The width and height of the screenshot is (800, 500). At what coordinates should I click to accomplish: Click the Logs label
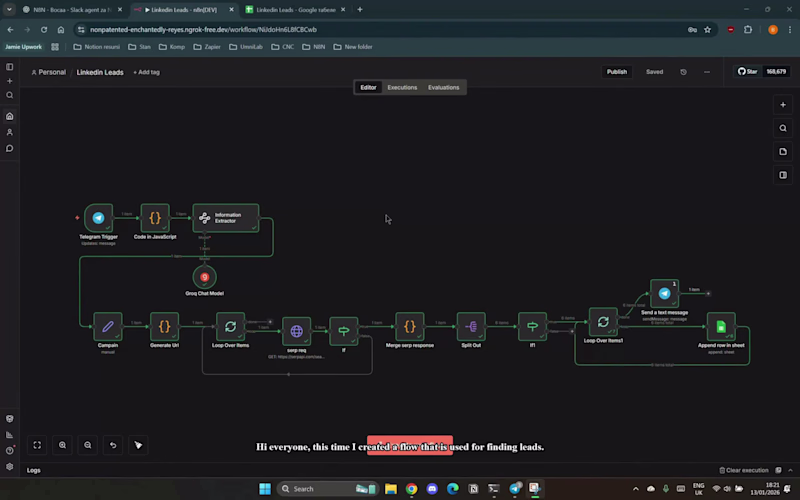(x=34, y=470)
